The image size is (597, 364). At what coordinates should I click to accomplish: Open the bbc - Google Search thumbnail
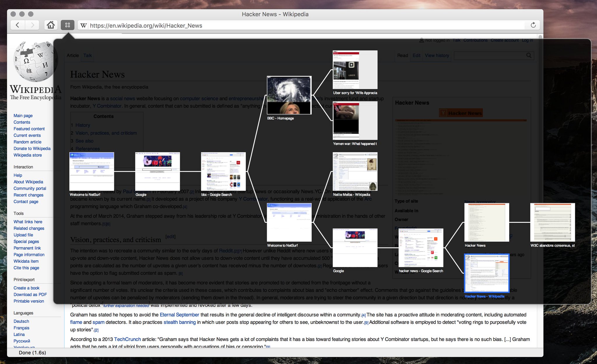(x=223, y=172)
